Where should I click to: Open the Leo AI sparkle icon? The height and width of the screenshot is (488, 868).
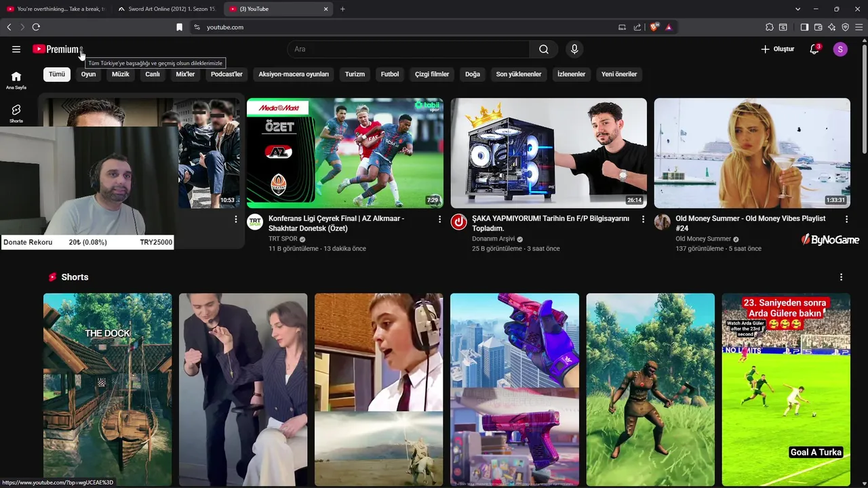[x=831, y=27]
